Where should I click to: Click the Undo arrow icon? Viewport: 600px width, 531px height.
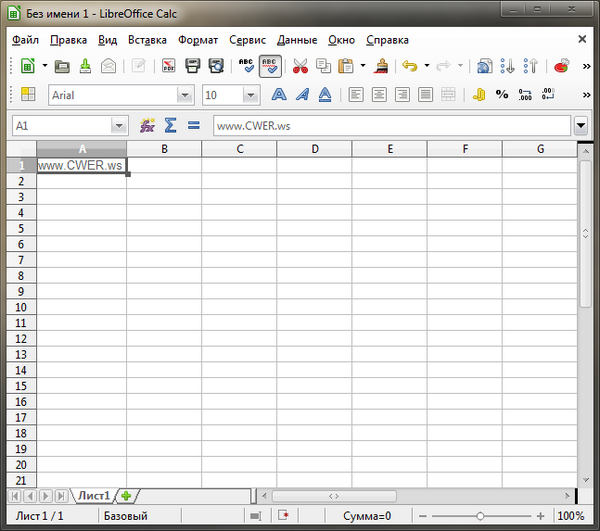pos(408,66)
